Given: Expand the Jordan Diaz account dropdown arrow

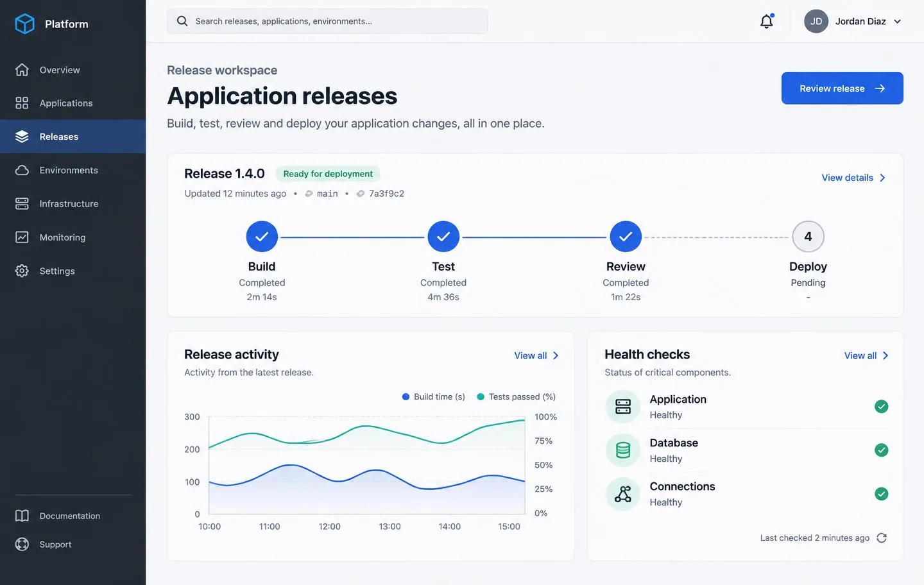Looking at the screenshot, I should [897, 21].
